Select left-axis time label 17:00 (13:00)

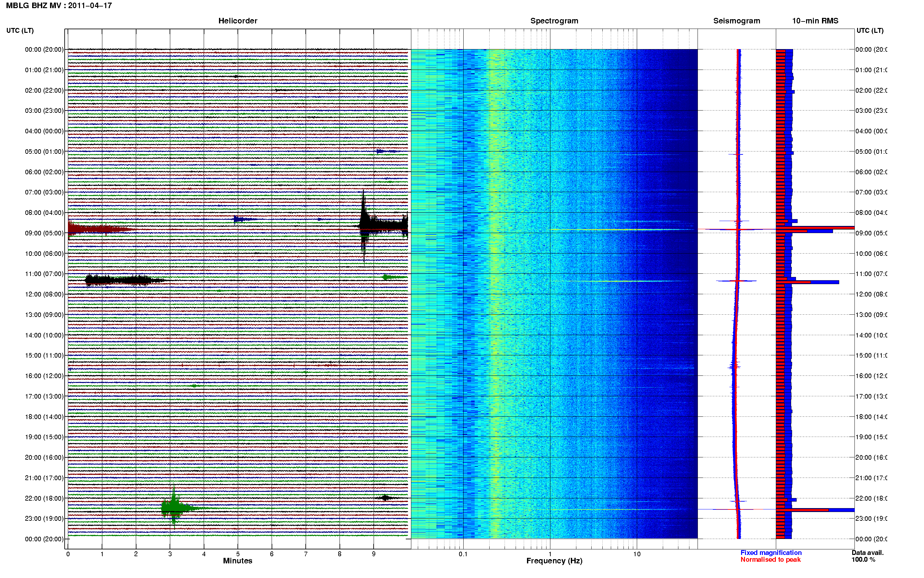[x=44, y=396]
